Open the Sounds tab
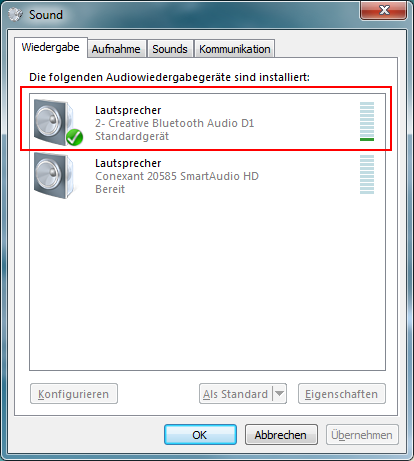 [x=170, y=49]
